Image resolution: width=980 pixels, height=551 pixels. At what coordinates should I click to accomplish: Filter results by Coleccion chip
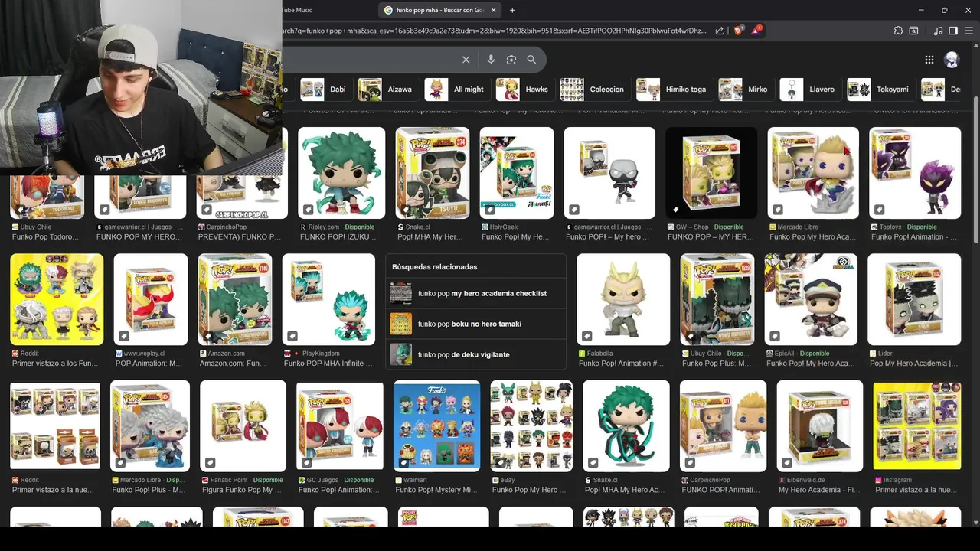tap(593, 90)
